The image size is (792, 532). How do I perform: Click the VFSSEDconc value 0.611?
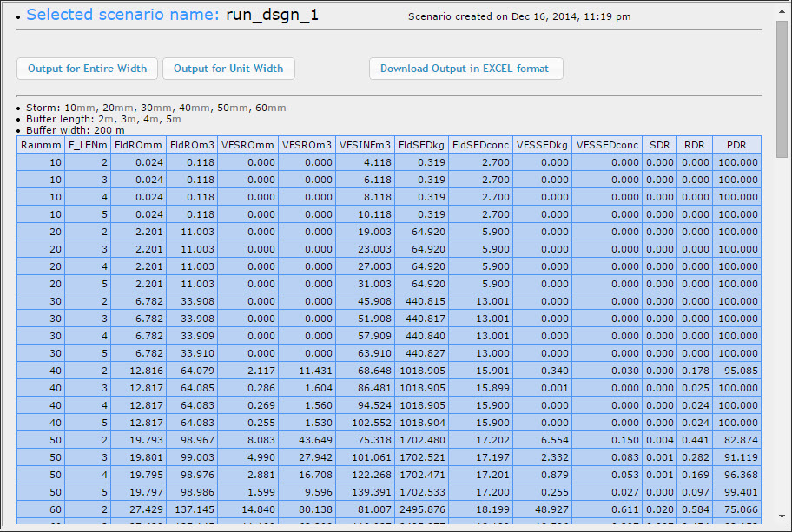607,509
